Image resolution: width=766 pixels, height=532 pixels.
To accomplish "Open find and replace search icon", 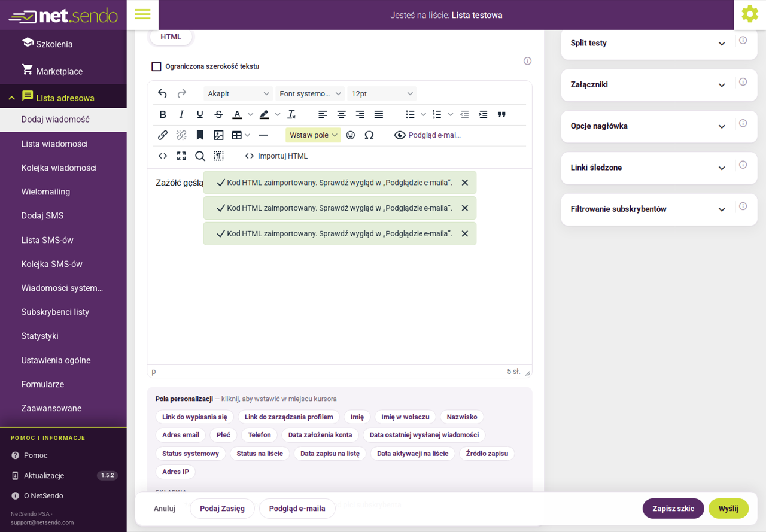I will (200, 156).
